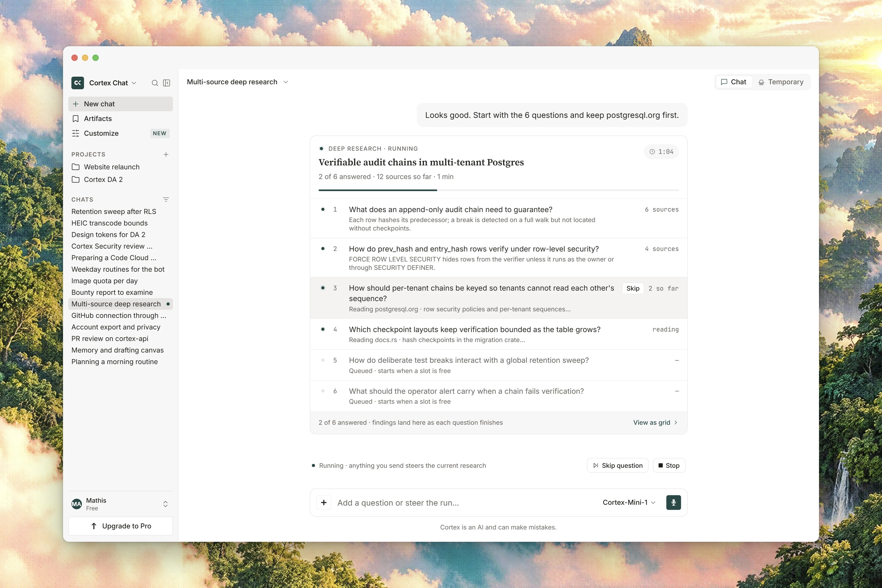The height and width of the screenshot is (588, 882).
Task: Start a New chat
Action: tap(120, 104)
